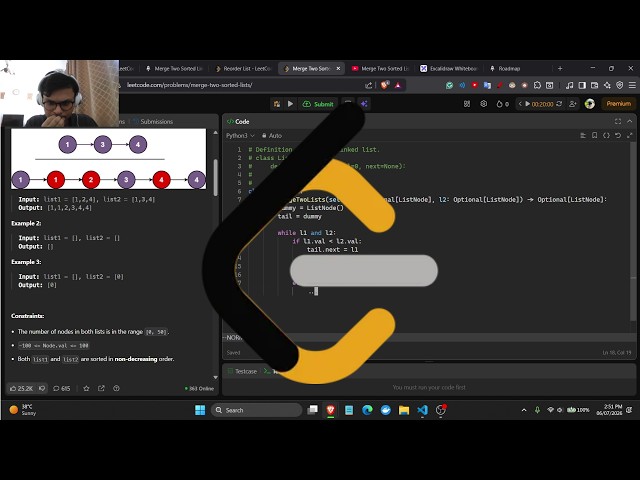Image resolution: width=640 pixels, height=480 pixels.
Task: Open a new browser tab
Action: [x=560, y=69]
